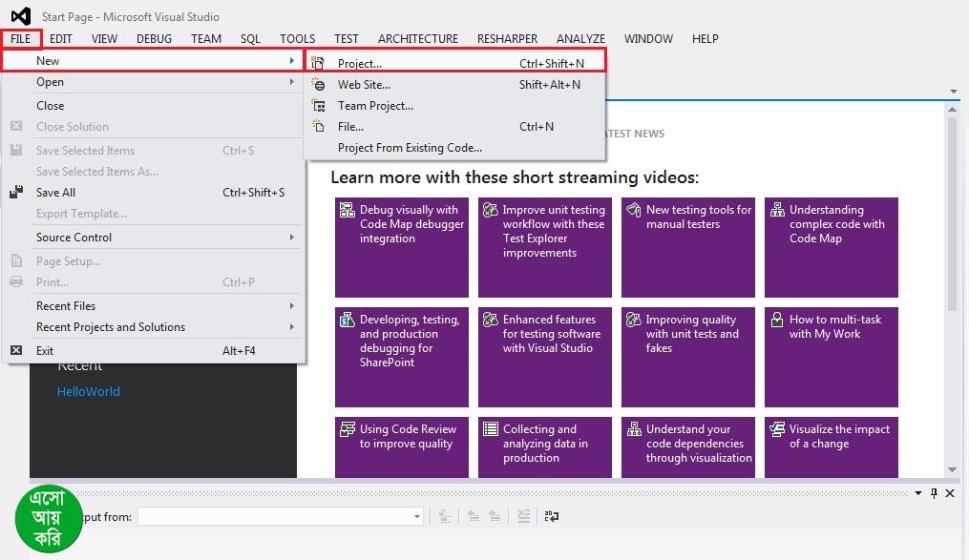Screen dimensions: 969x560
Task: Open the DEBUG menu
Action: tap(154, 39)
